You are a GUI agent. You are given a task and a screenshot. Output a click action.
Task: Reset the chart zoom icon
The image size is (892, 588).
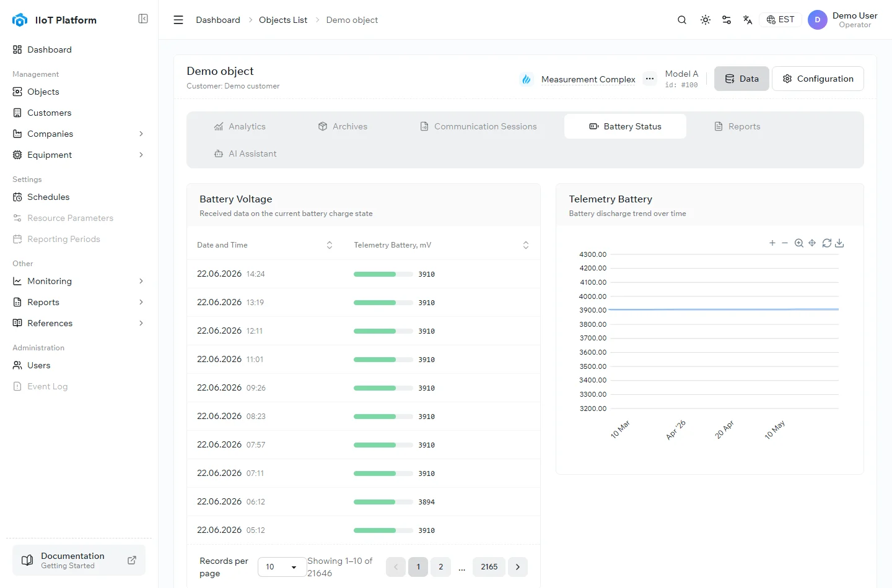click(827, 243)
